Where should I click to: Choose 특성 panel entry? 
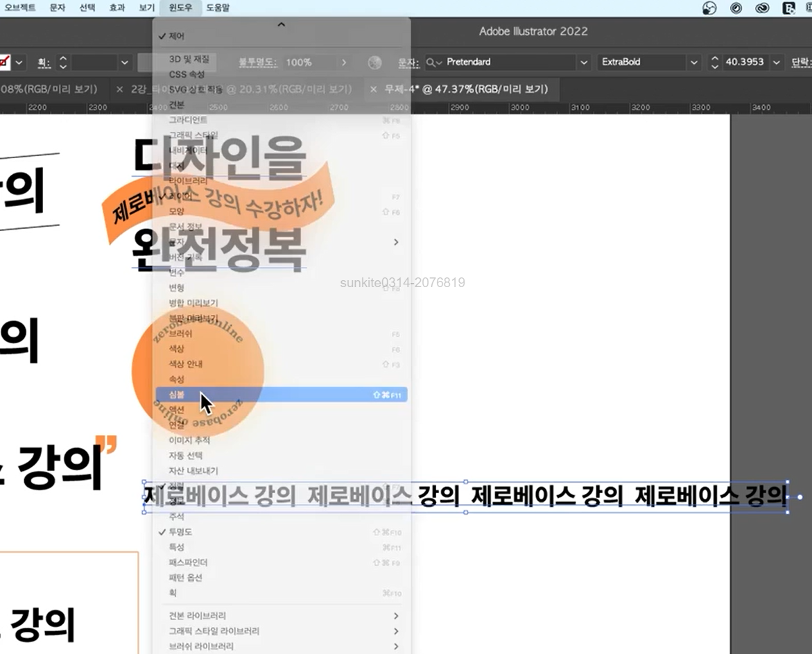(282, 547)
